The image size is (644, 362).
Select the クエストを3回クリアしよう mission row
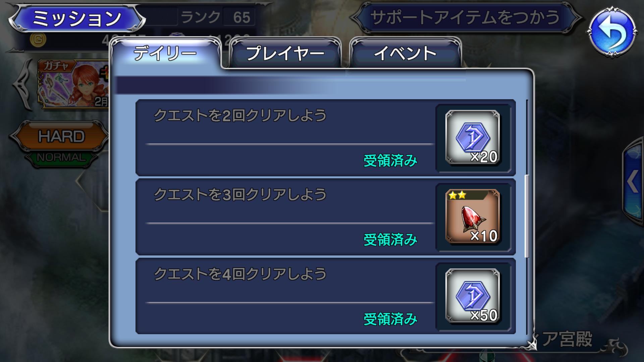click(325, 217)
